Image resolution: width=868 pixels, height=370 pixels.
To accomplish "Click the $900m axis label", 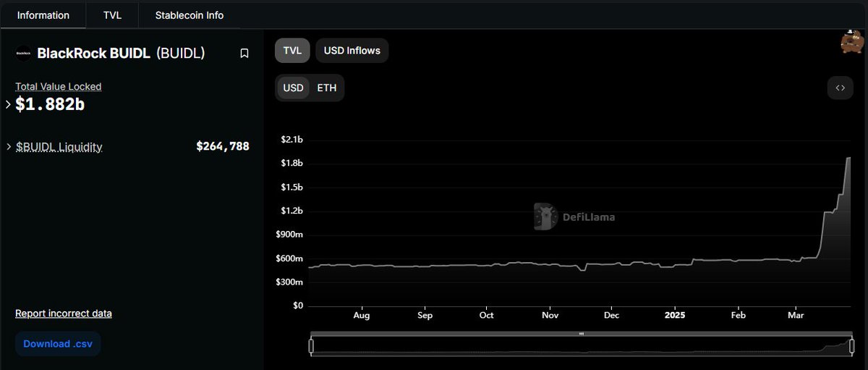I will pos(289,235).
